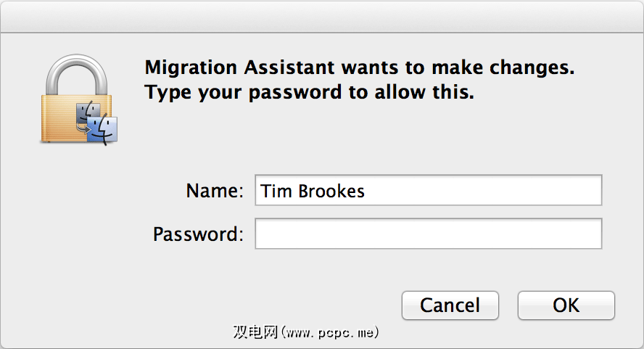Click the lower blue Finder face icon

103,129
